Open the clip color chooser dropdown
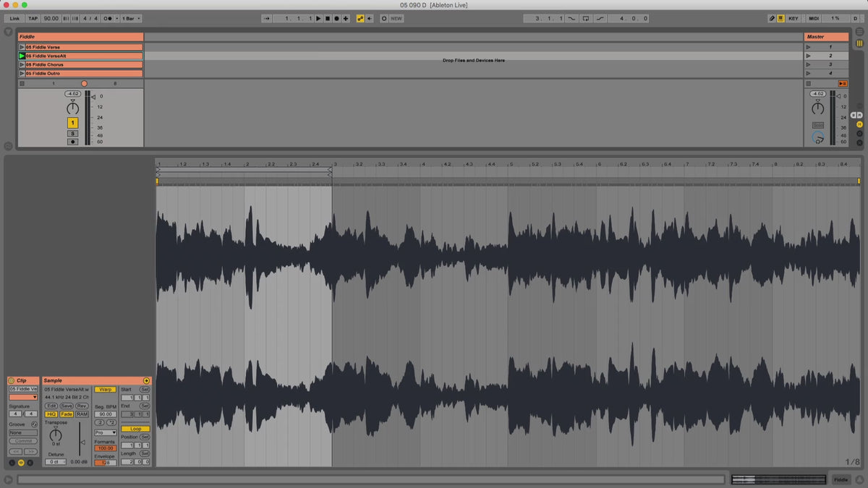The height and width of the screenshot is (488, 868). pos(23,397)
